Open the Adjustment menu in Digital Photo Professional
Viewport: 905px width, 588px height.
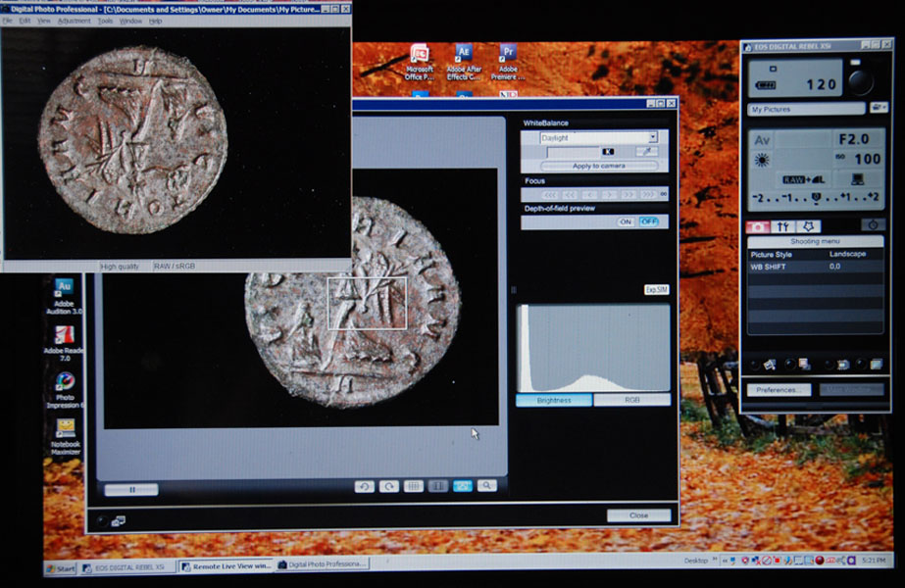point(74,21)
